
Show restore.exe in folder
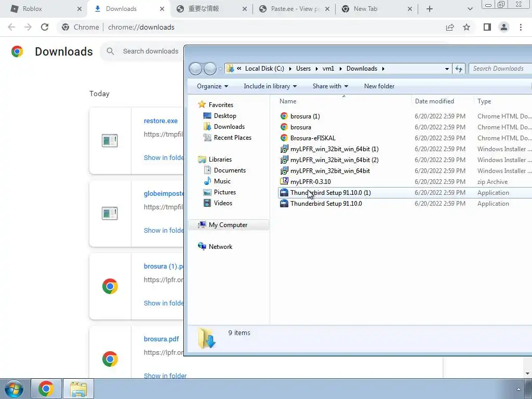(164, 158)
